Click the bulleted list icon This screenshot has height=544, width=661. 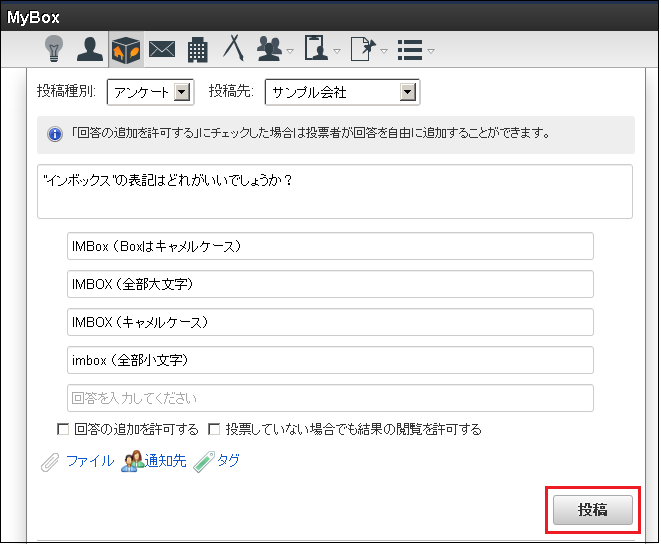410,50
